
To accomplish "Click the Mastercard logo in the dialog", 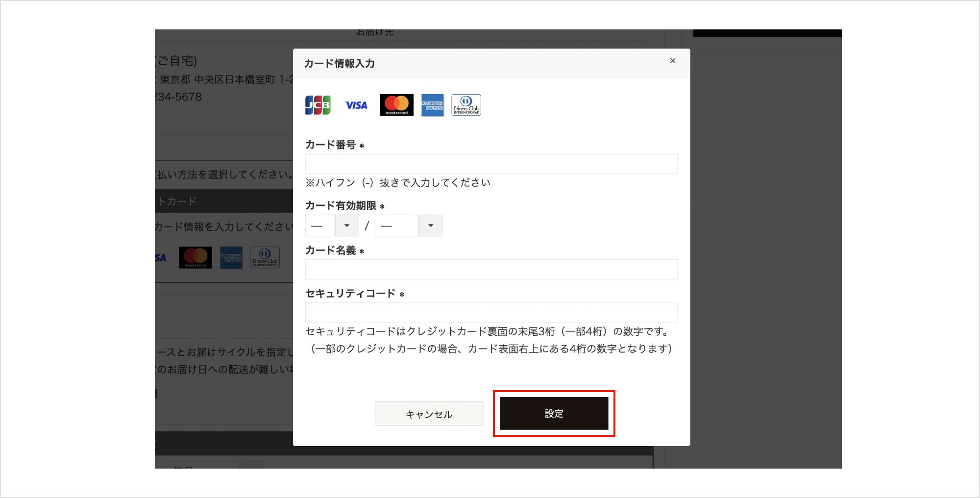I will [x=396, y=105].
